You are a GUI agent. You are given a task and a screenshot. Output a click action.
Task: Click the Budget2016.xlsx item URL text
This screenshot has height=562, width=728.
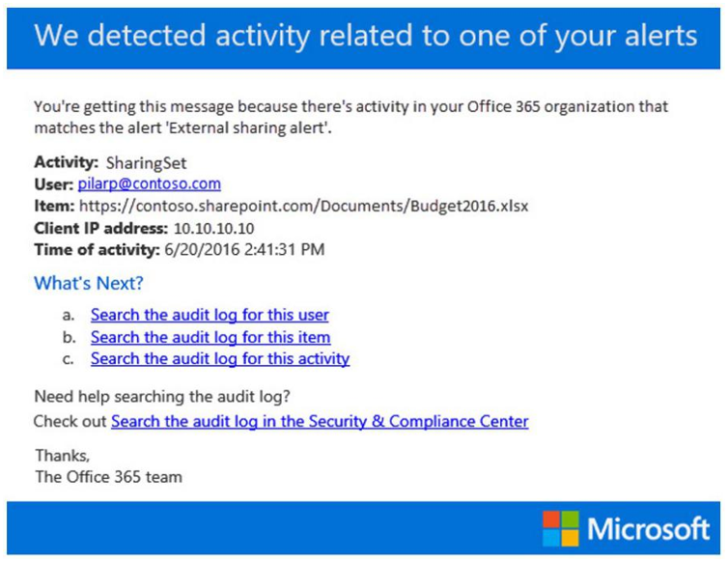tap(303, 206)
